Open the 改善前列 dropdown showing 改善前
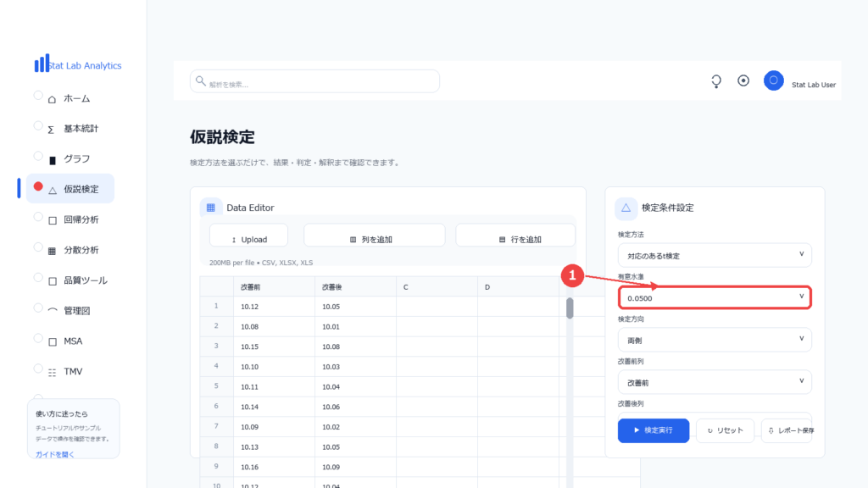 coord(715,382)
